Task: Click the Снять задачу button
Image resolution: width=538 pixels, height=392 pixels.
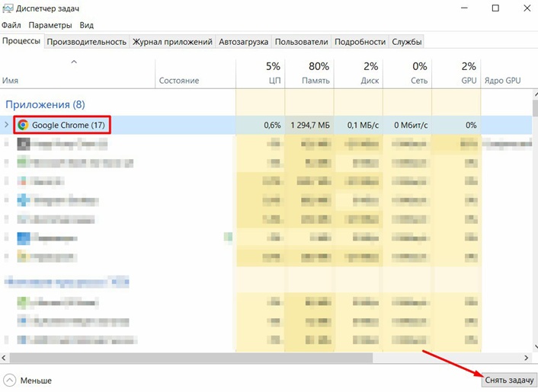Action: pos(509,381)
